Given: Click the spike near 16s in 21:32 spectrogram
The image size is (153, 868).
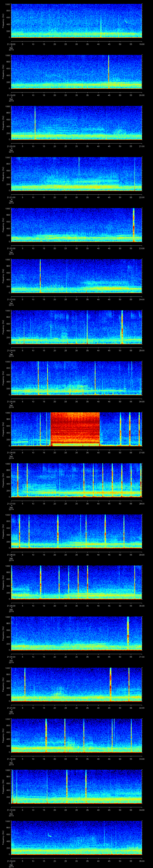Looking at the screenshot, I should 46,735.
